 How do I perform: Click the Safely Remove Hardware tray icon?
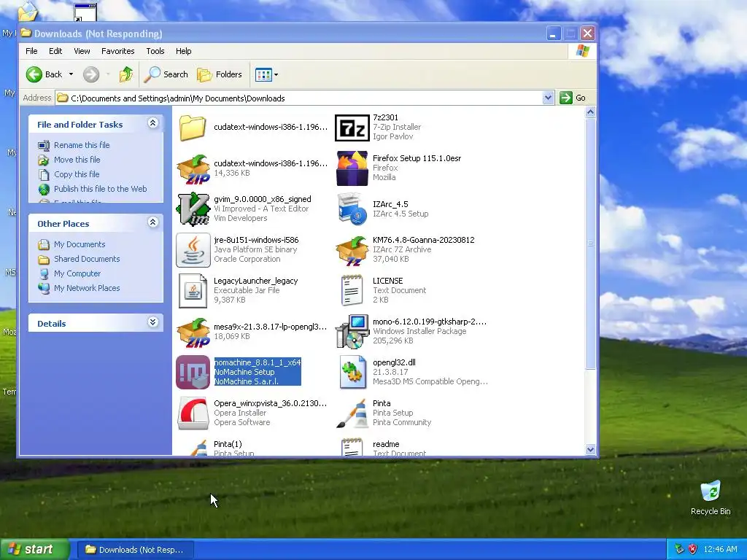pyautogui.click(x=679, y=550)
